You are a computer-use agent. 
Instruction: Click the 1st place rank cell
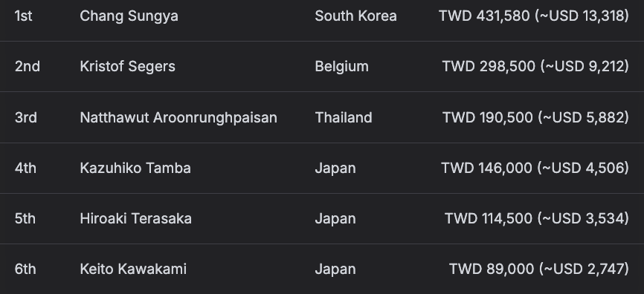click(x=23, y=16)
